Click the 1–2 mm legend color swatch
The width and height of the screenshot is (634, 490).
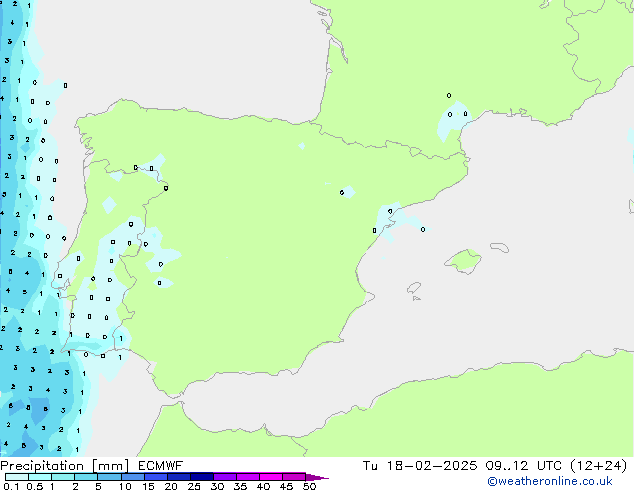pos(63,477)
